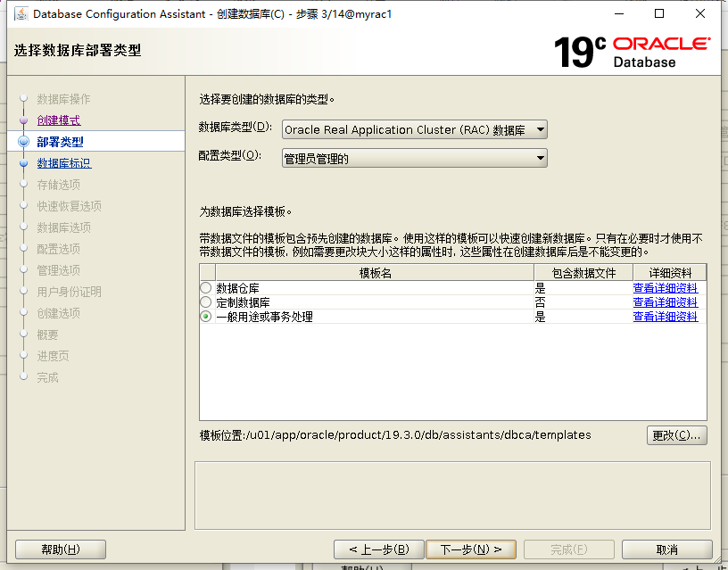Viewport: 728px width, 570px height.
Task: Click the 管理选项 step label
Action: pyautogui.click(x=59, y=270)
